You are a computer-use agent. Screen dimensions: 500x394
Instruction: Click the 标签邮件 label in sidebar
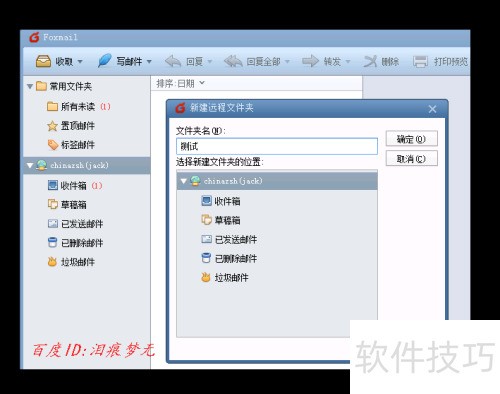pos(78,145)
